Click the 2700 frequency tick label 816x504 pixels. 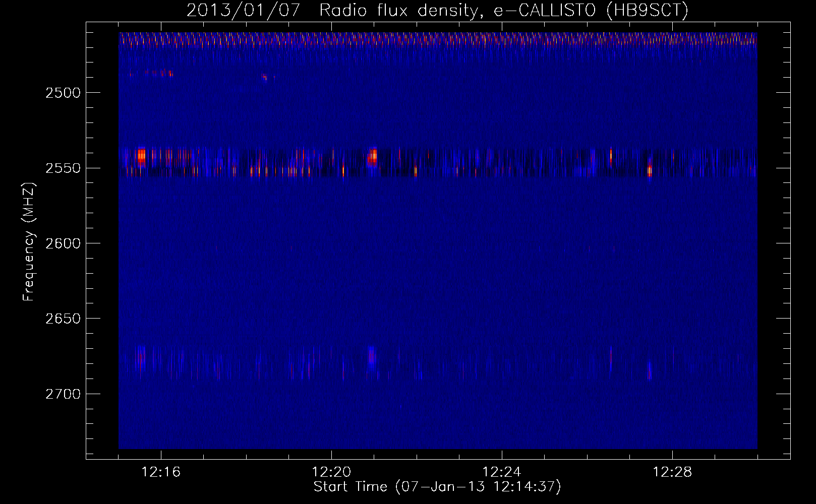tap(64, 394)
